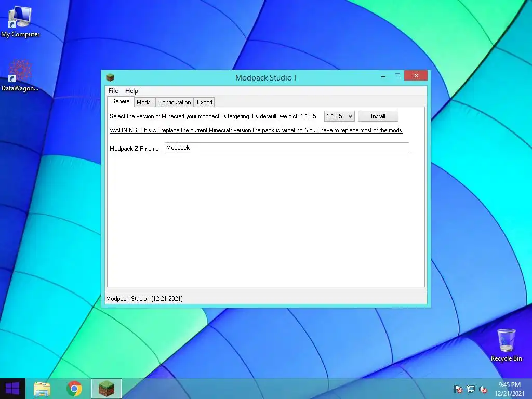Click the Modpack Studio title bar block icon
The height and width of the screenshot is (399, 532).
[x=110, y=78]
